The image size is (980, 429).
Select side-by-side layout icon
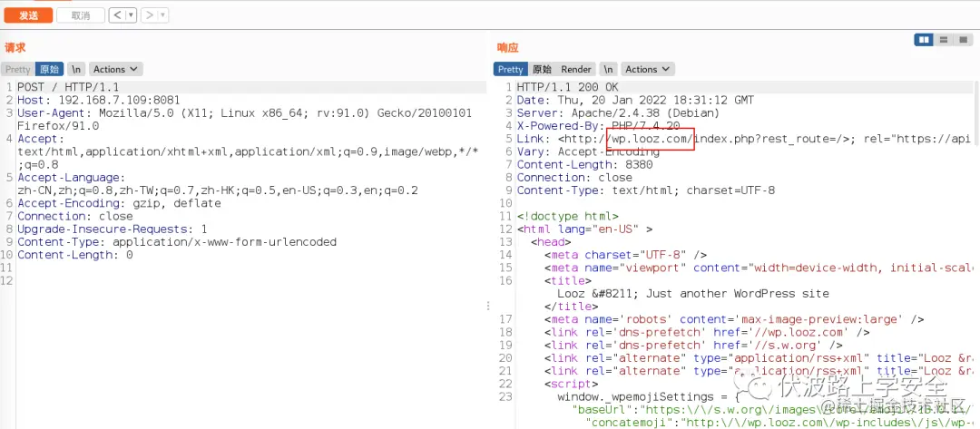[924, 40]
